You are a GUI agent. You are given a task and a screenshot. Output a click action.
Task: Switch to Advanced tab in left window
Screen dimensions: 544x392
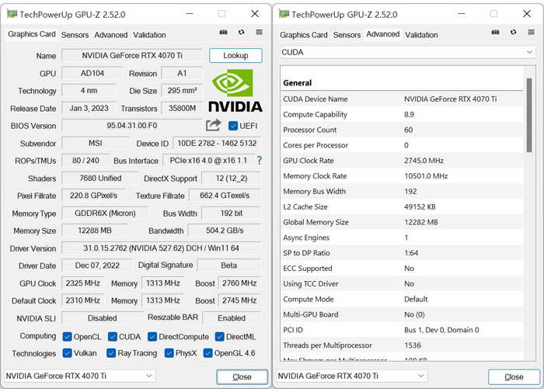coord(110,35)
